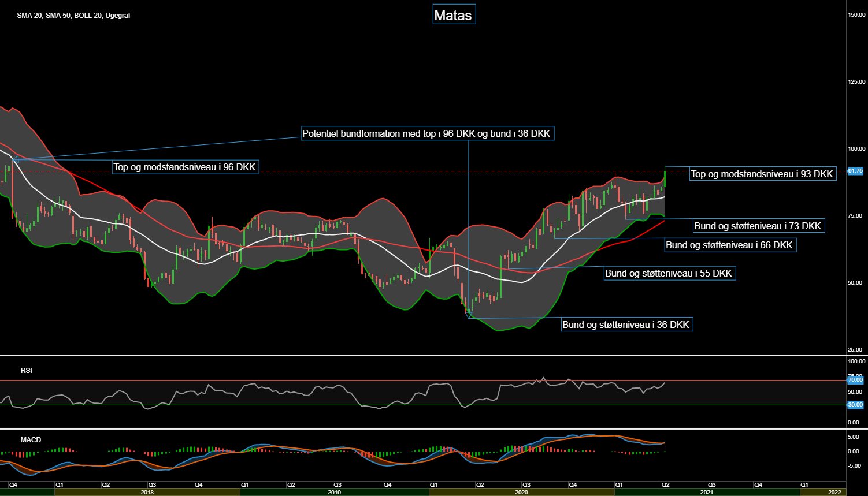Viewport: 868px width, 496px height.
Task: Select the 2018 year on timeline
Action: click(147, 493)
